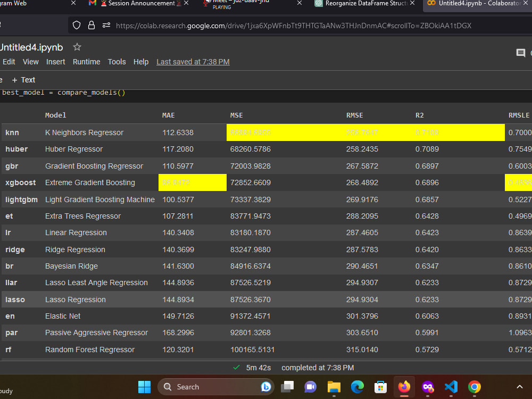Click Extreme Gradient Boosting model name
The image size is (532, 399).
90,182
